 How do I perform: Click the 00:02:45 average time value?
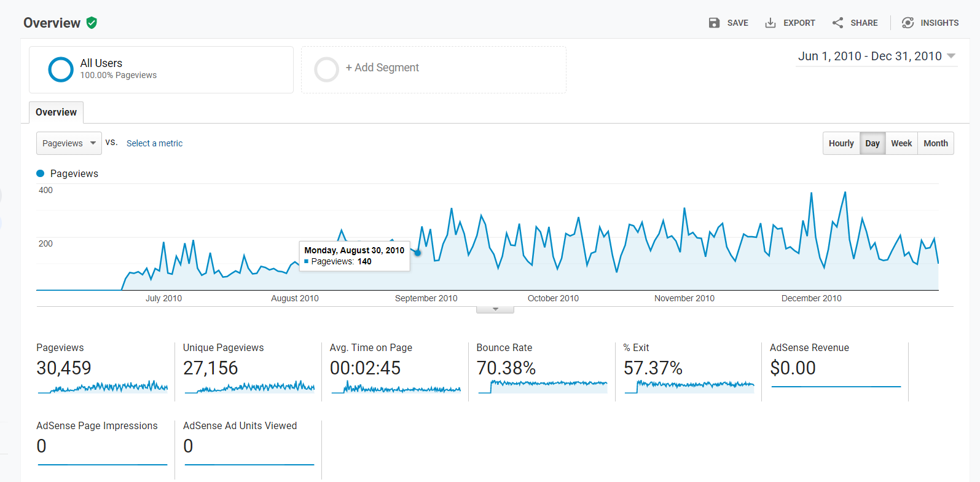[365, 368]
